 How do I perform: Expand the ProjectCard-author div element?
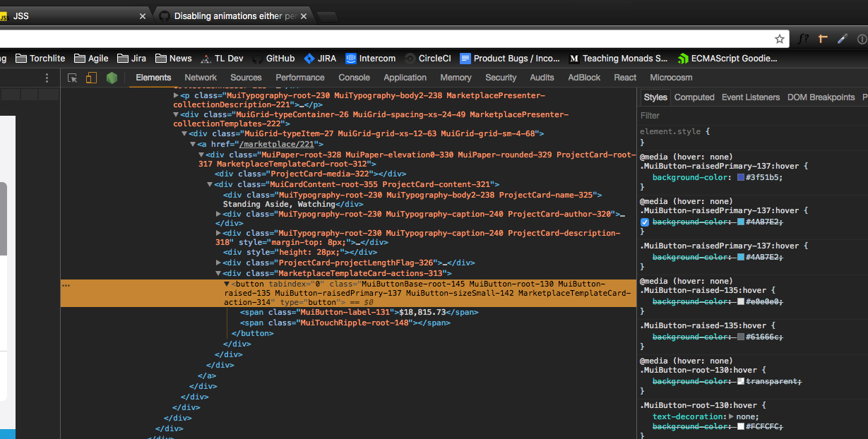click(x=219, y=212)
